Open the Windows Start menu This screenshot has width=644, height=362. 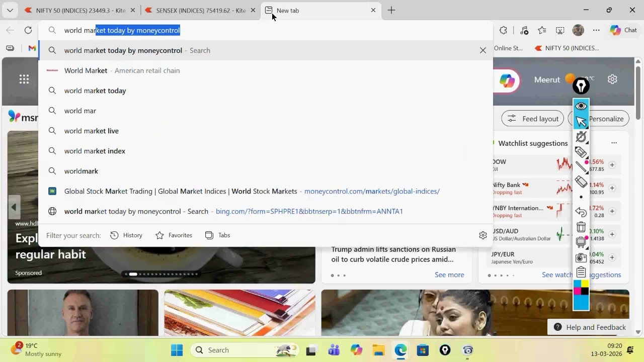[177, 350]
